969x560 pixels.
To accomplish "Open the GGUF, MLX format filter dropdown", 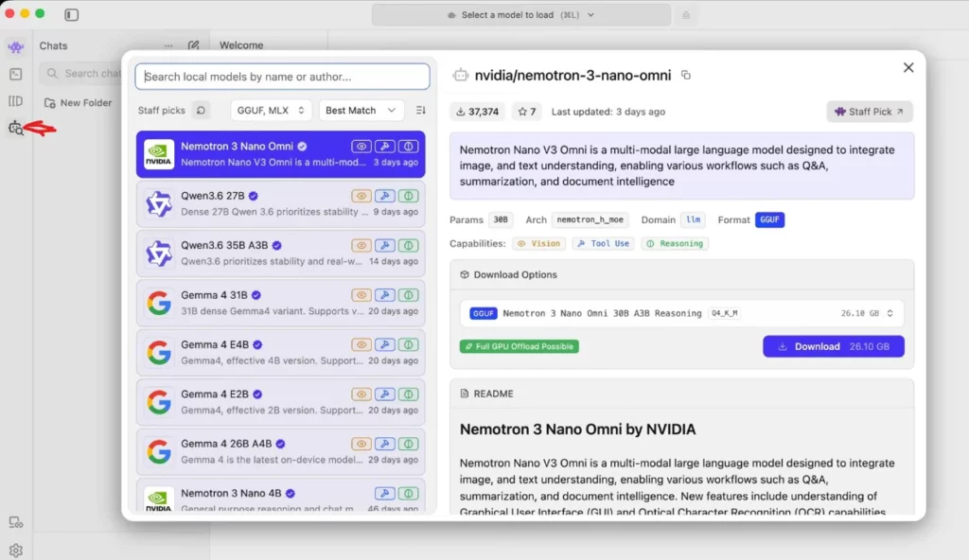I will coord(271,110).
